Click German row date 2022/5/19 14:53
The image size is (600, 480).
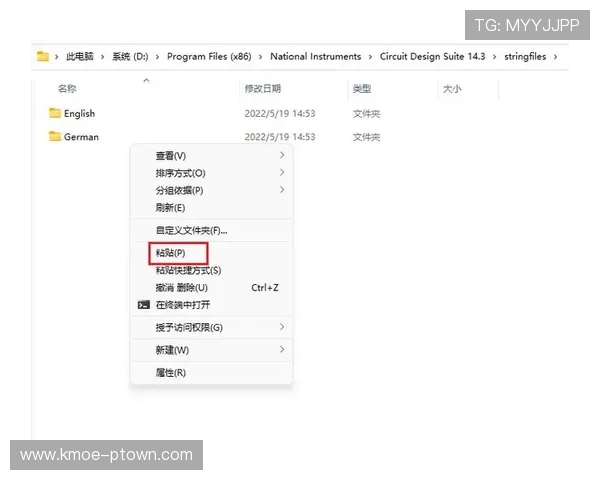280,137
